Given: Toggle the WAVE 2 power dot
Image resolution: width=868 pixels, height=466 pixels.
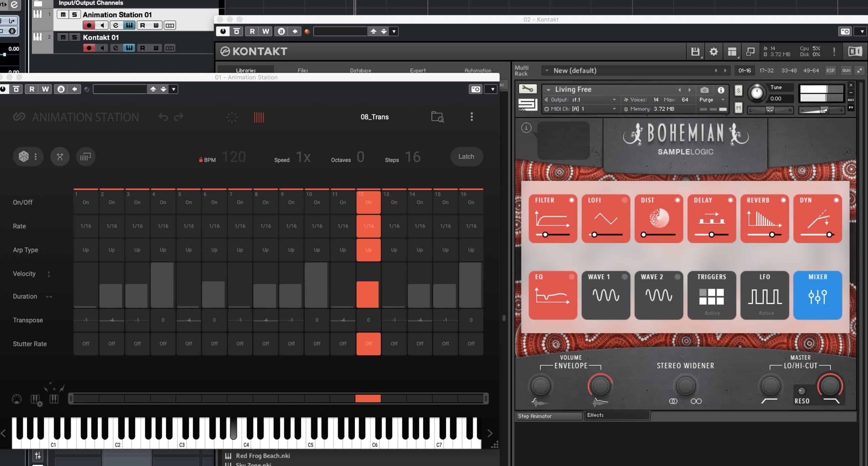Looking at the screenshot, I should tap(677, 277).
